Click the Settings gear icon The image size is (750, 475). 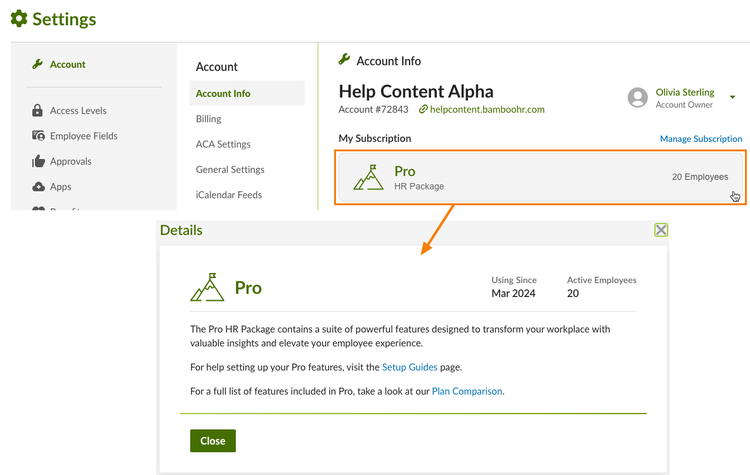[x=19, y=19]
